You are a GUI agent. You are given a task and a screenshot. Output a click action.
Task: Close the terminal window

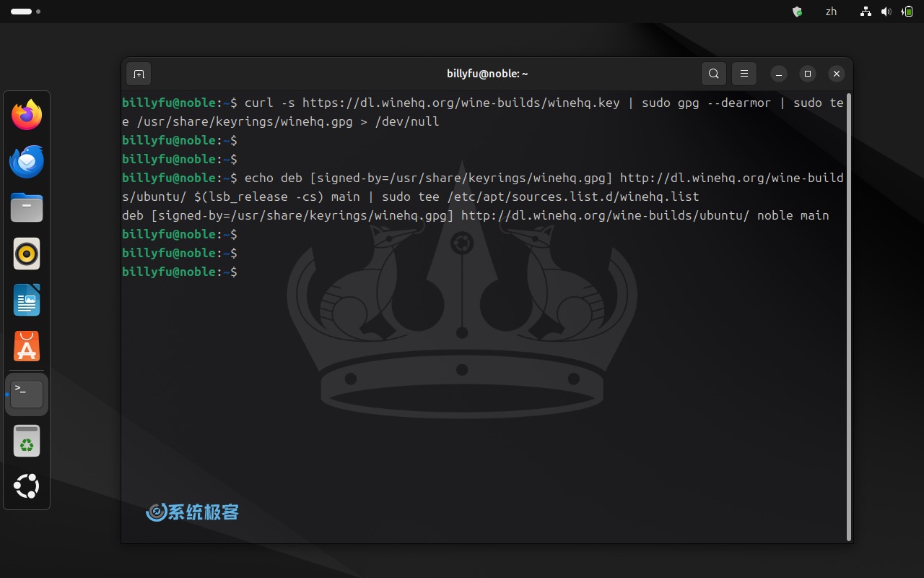click(x=837, y=74)
